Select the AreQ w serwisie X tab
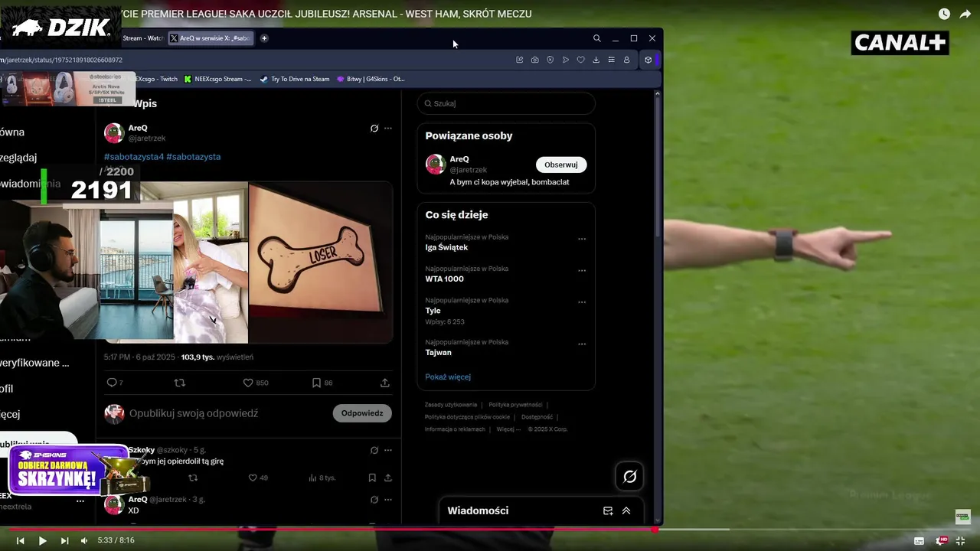 coord(210,38)
